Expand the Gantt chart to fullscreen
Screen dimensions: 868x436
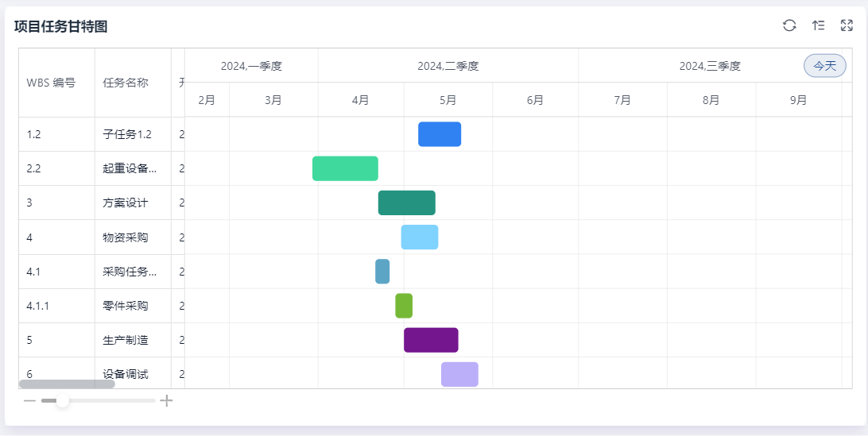click(x=847, y=25)
